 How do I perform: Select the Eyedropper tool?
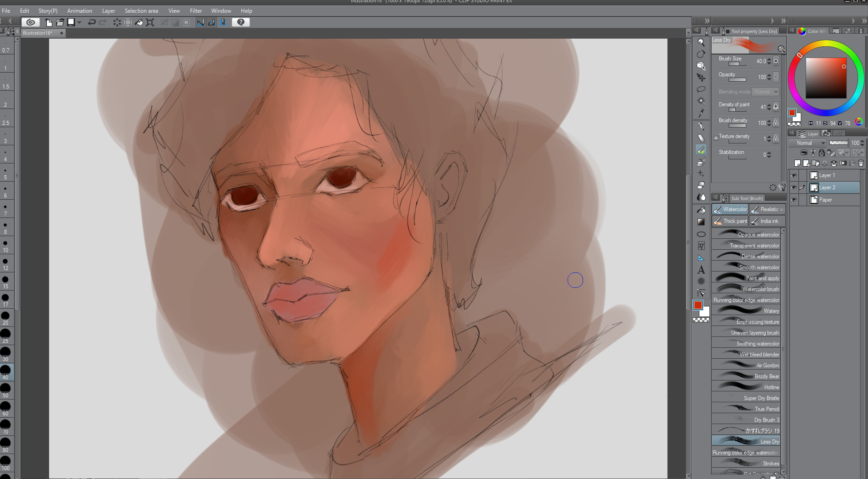[x=701, y=113]
